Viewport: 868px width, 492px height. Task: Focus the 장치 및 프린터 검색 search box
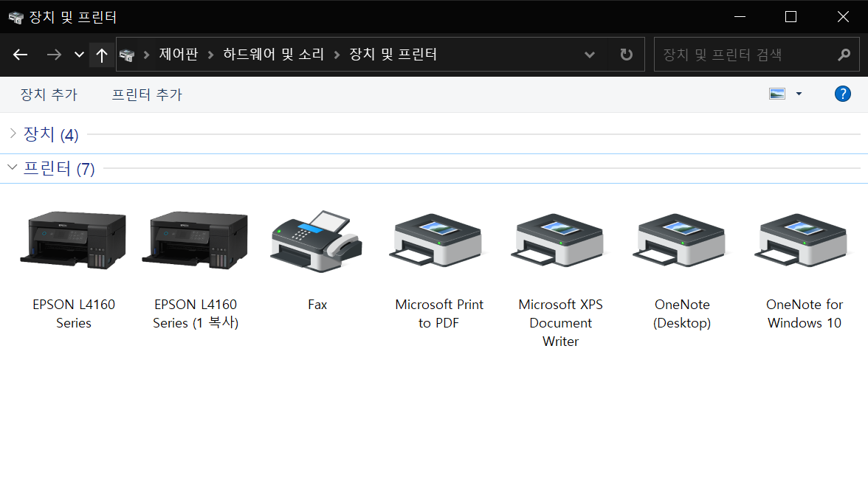(x=756, y=55)
